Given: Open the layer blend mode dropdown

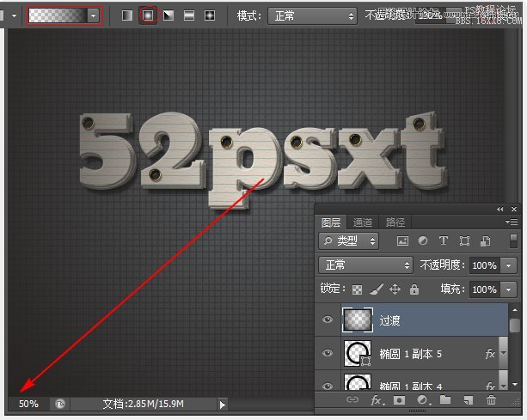Looking at the screenshot, I should [x=365, y=265].
